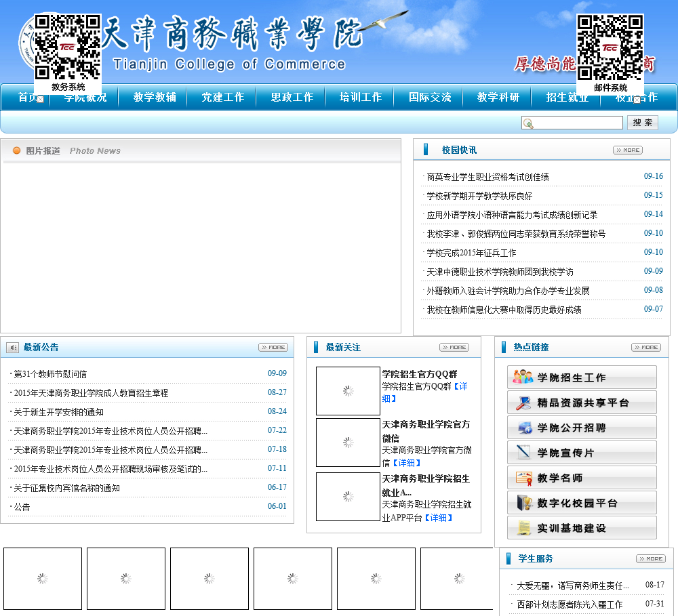Open the 学院公开招聘 hot link button
The image size is (678, 616).
pos(582,428)
